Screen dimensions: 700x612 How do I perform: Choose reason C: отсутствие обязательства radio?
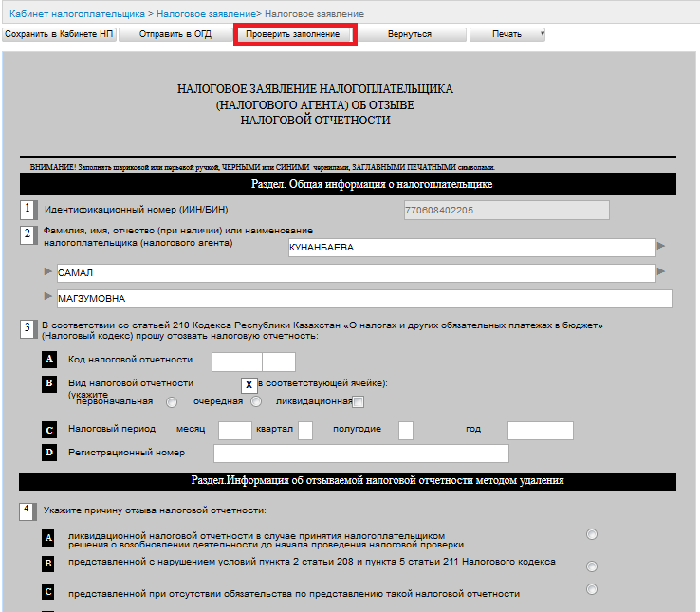tap(592, 589)
